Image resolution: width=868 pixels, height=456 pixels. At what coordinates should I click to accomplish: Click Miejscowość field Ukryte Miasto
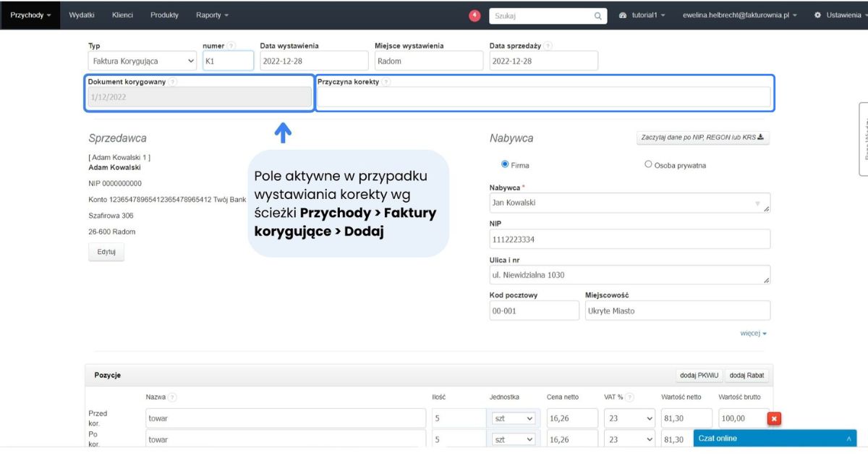678,311
